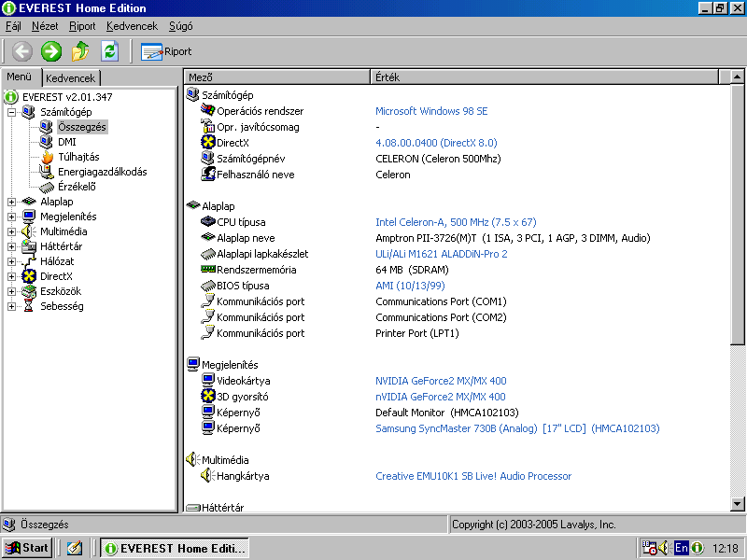Open Microsoft Windows 98 SE link
The image size is (747, 560).
tap(431, 111)
